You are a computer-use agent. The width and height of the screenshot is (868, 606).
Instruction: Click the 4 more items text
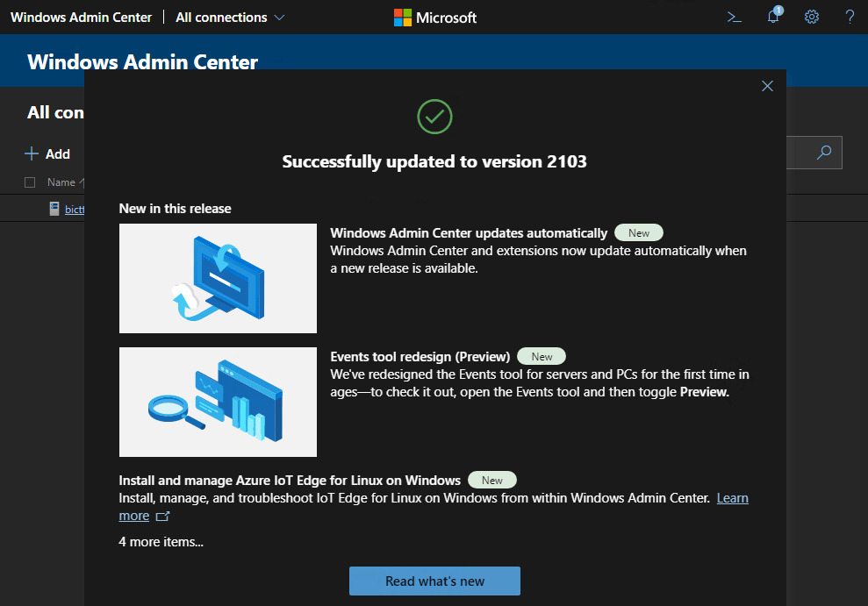pyautogui.click(x=161, y=542)
